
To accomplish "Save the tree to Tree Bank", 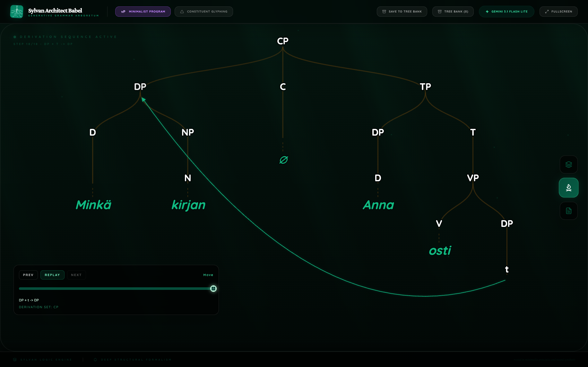I will point(402,12).
